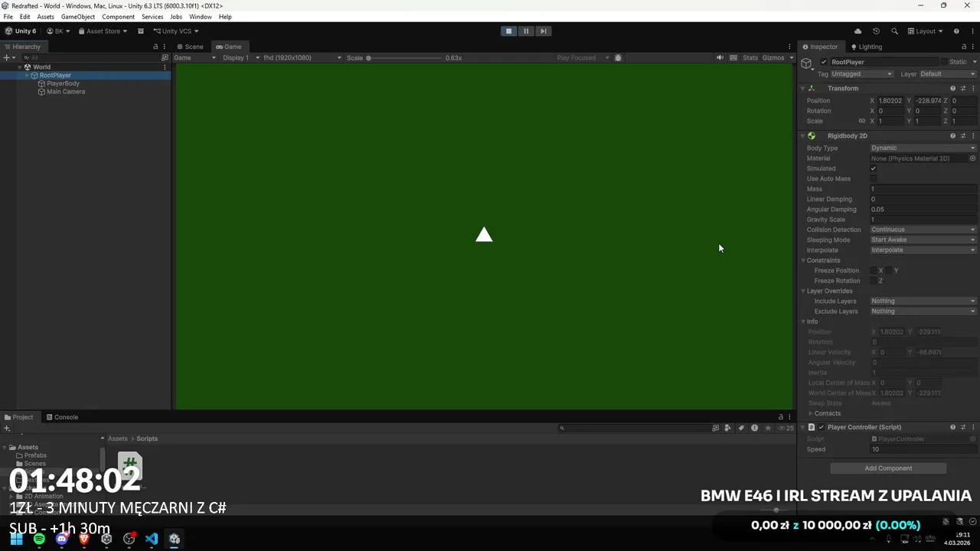Open the Layer Default dropdown
Screen dimensions: 980x551
(948, 74)
